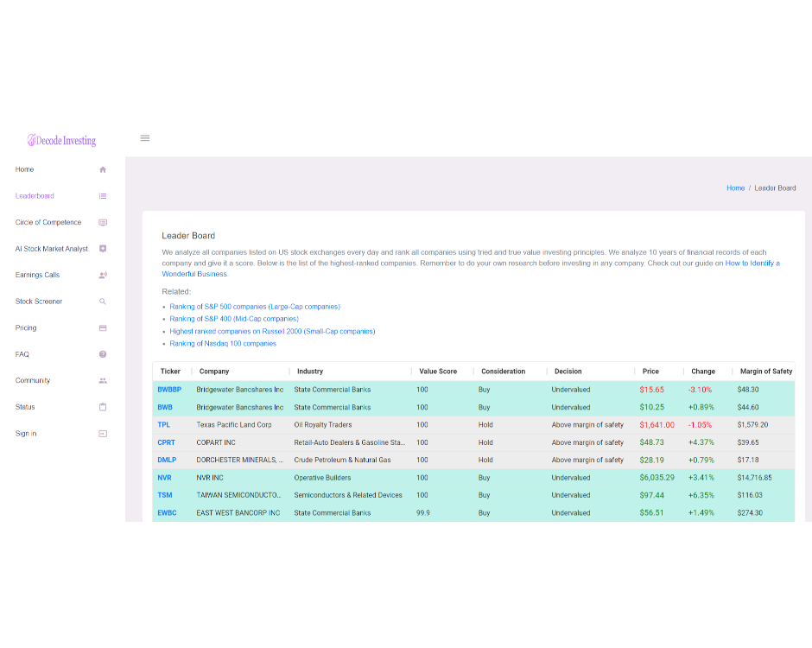812x648 pixels.
Task: Click the Operative Builders industry cell
Action: (322, 478)
